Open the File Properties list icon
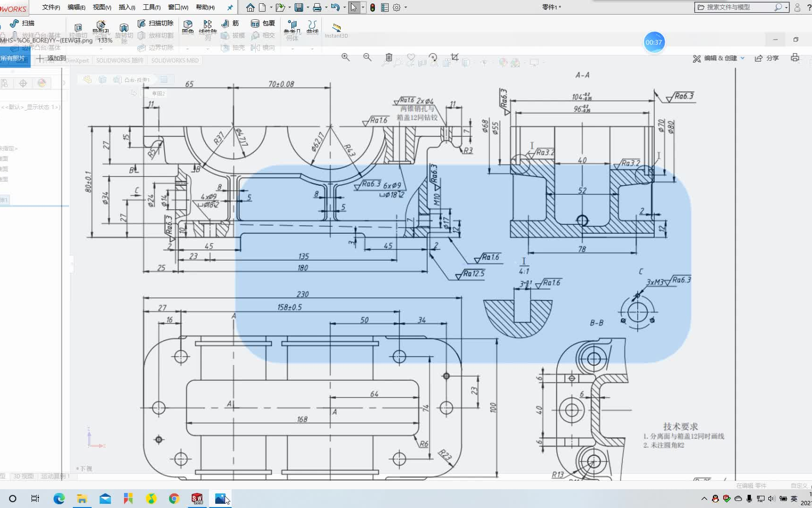The height and width of the screenshot is (508, 812). pyautogui.click(x=385, y=8)
